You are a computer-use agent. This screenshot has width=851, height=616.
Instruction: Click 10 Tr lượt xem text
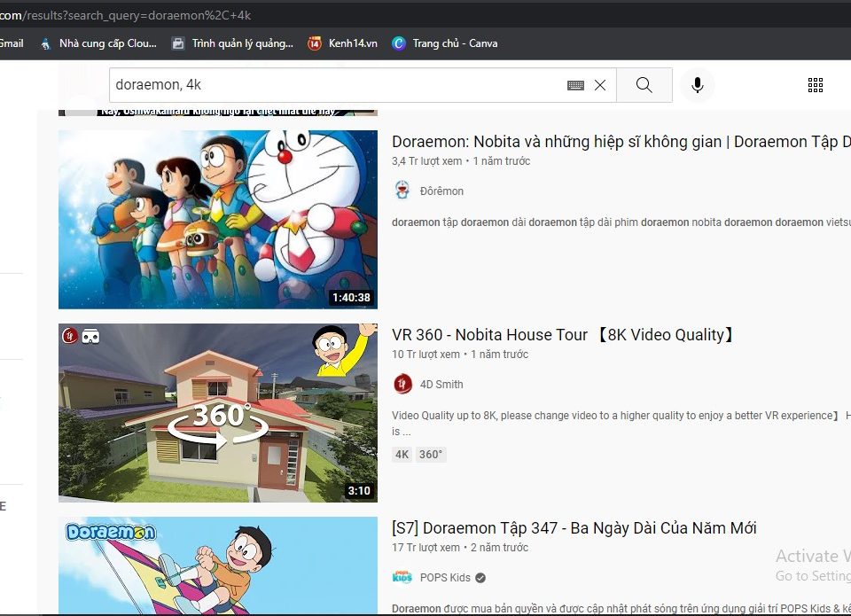[x=426, y=355]
